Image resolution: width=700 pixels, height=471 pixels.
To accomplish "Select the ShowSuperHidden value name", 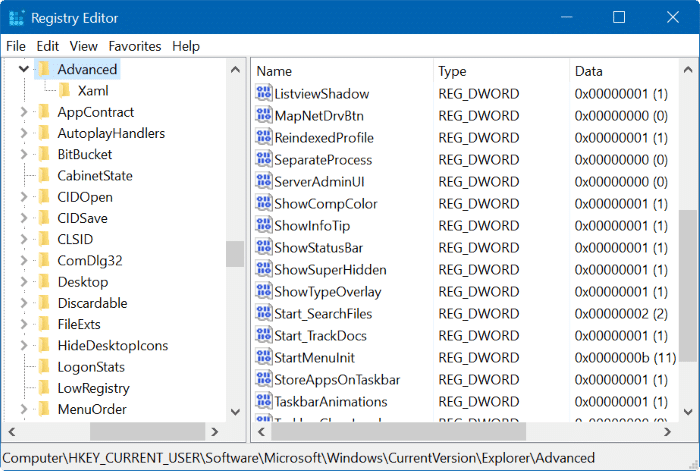I will [x=330, y=270].
